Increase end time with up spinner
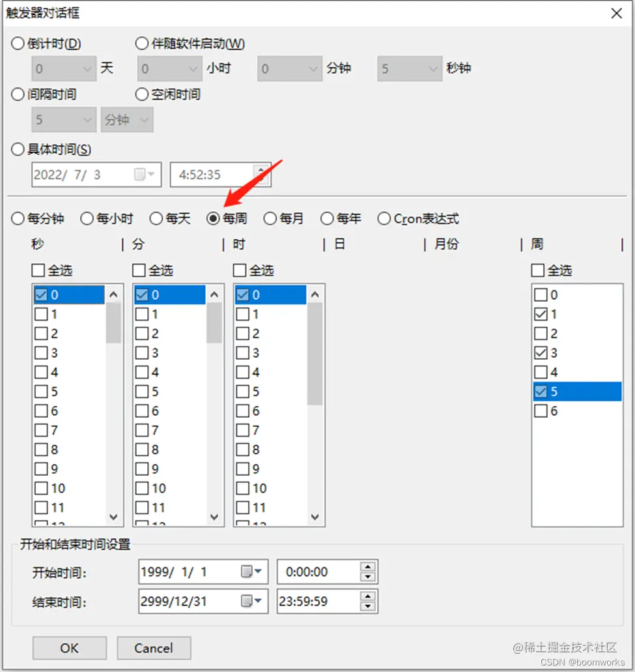The width and height of the screenshot is (635, 672). (x=368, y=596)
